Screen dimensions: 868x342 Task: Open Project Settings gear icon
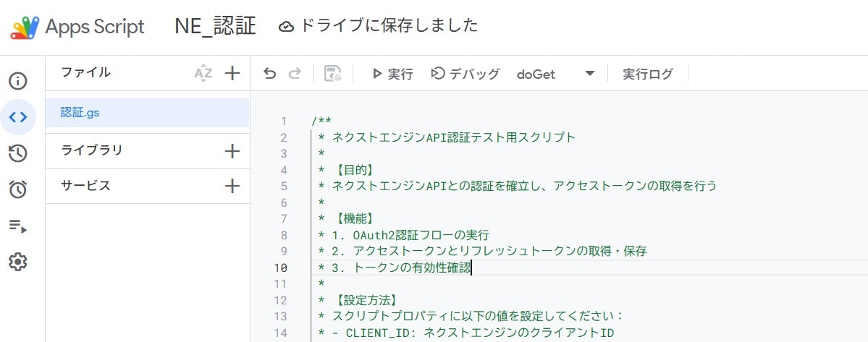coord(17,261)
